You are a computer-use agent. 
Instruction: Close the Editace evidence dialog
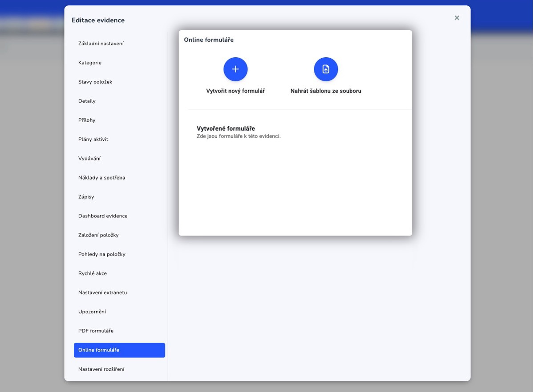click(x=457, y=18)
